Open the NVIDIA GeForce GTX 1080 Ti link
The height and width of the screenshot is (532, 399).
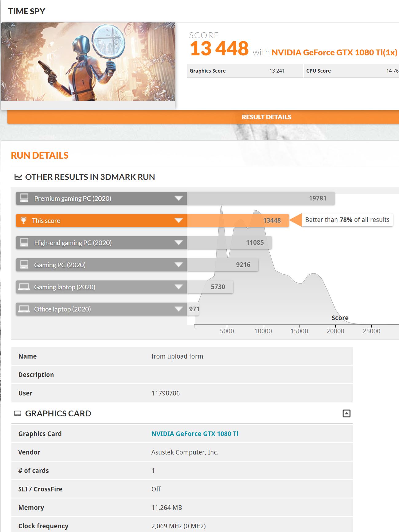coord(195,434)
